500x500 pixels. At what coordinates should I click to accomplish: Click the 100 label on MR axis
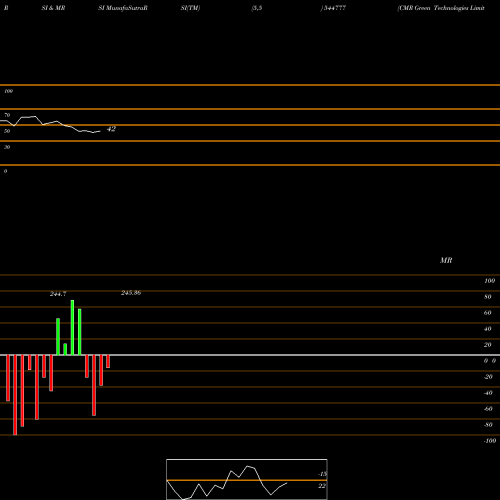click(489, 281)
